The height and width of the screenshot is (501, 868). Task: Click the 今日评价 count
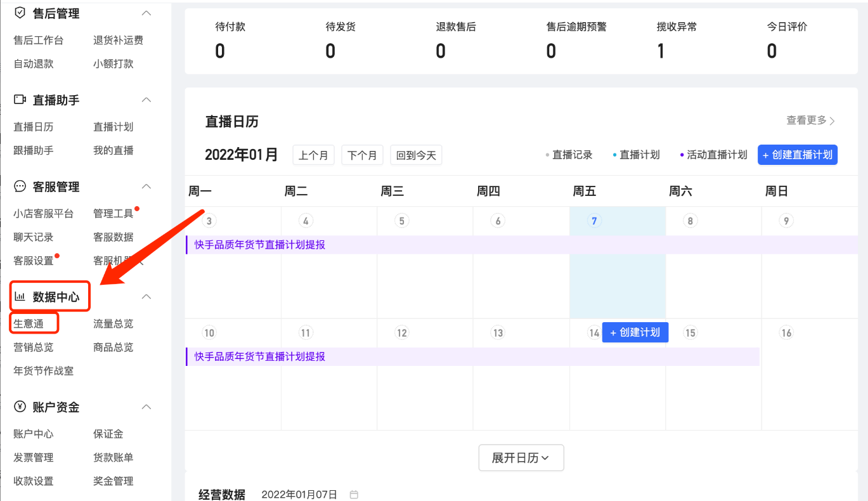pos(772,51)
